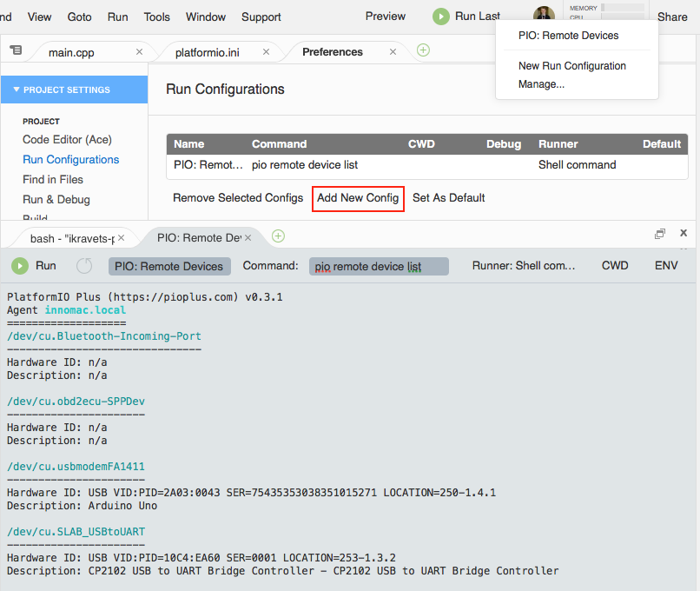Choose New Run Configuration menu entry
Viewport: 700px width, 591px height.
coord(571,66)
